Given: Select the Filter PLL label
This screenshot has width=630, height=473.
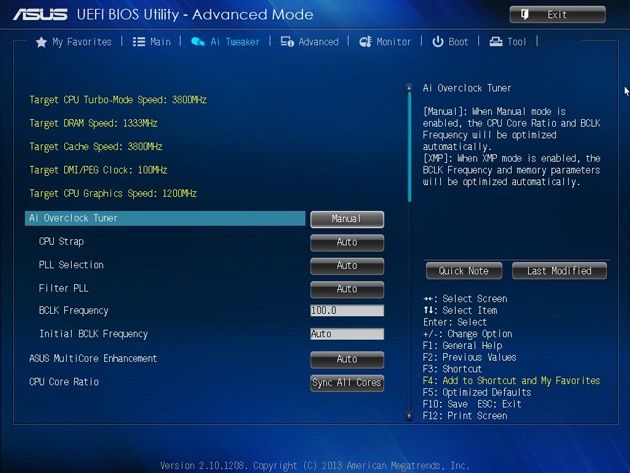Looking at the screenshot, I should 63,288.
